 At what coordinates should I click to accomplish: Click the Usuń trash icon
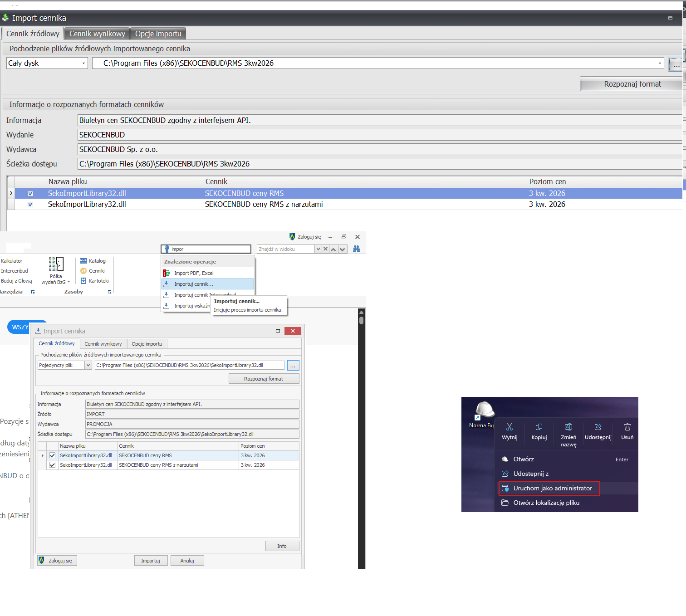[627, 427]
